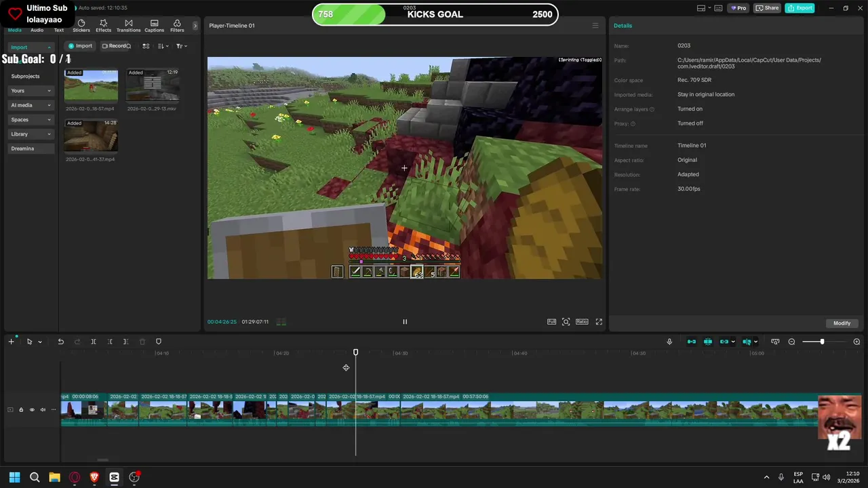Open the layout selector at top
This screenshot has height=488, width=868.
703,8
